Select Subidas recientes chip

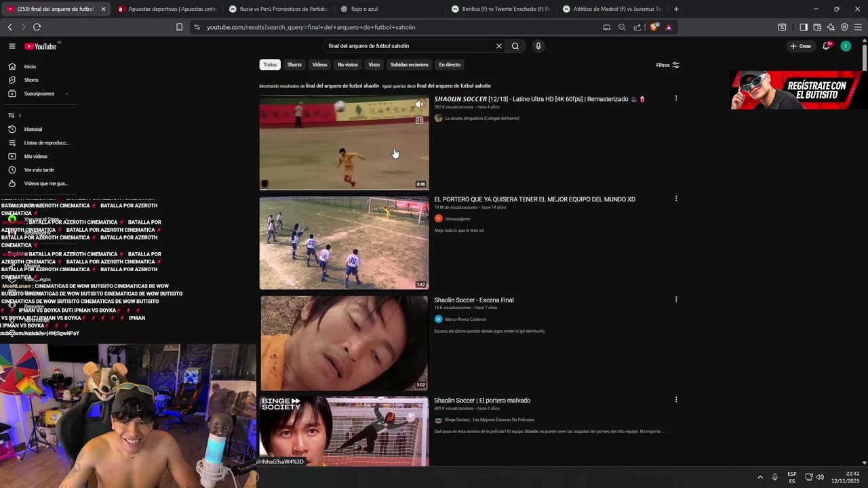(409, 64)
